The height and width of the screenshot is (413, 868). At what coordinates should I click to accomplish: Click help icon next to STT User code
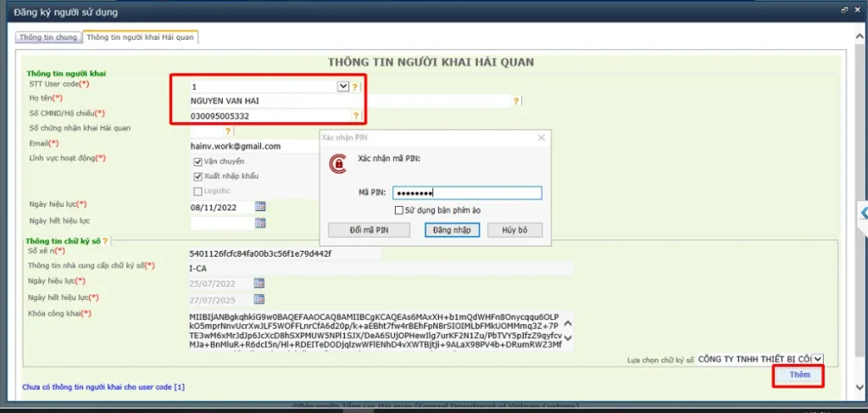(x=355, y=87)
